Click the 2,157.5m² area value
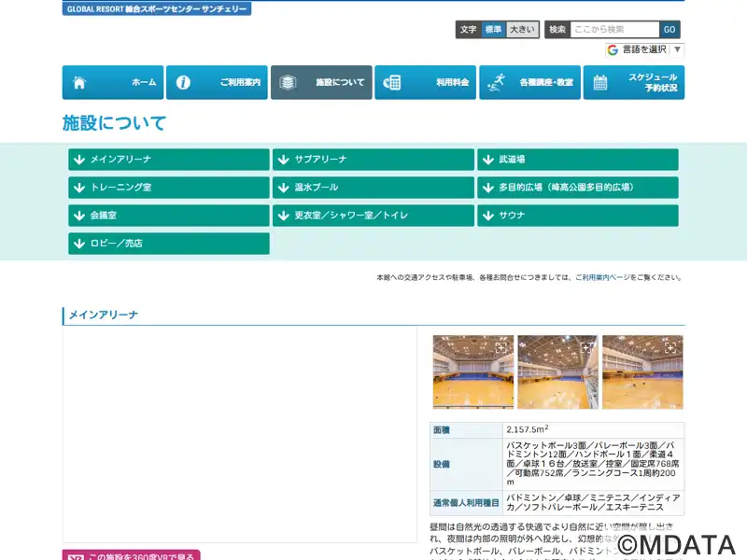This screenshot has height=560, width=747. coord(528,429)
